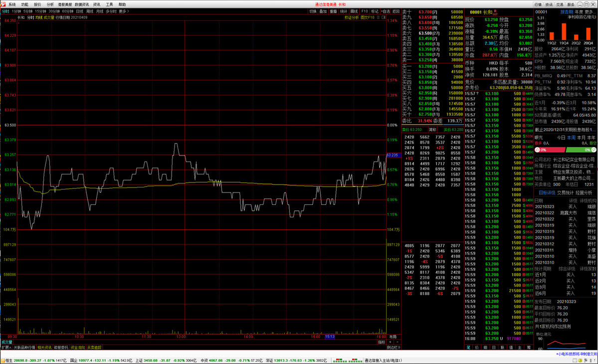Toggle the 叠加 overlay button
This screenshot has height=364, width=598.
pos(323,11)
